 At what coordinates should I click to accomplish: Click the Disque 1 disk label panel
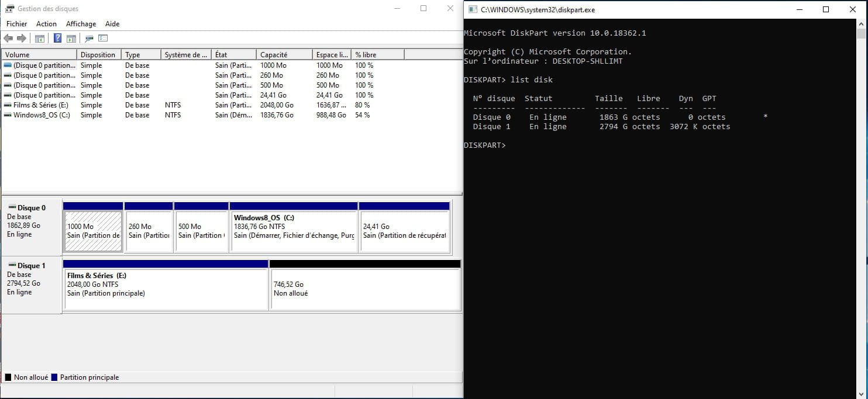[x=32, y=285]
